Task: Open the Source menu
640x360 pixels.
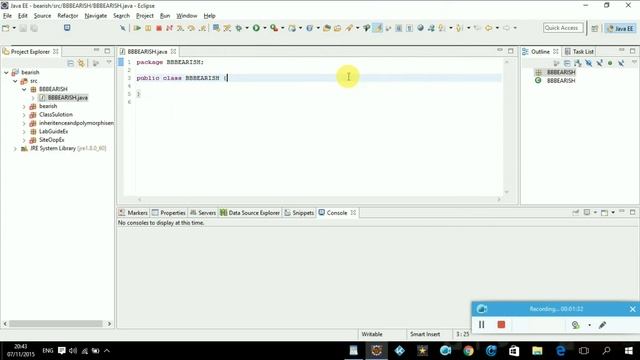Action: point(42,16)
